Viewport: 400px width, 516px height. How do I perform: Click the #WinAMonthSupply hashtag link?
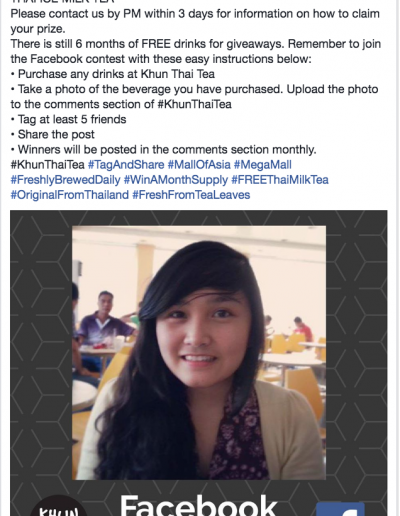coord(176,180)
